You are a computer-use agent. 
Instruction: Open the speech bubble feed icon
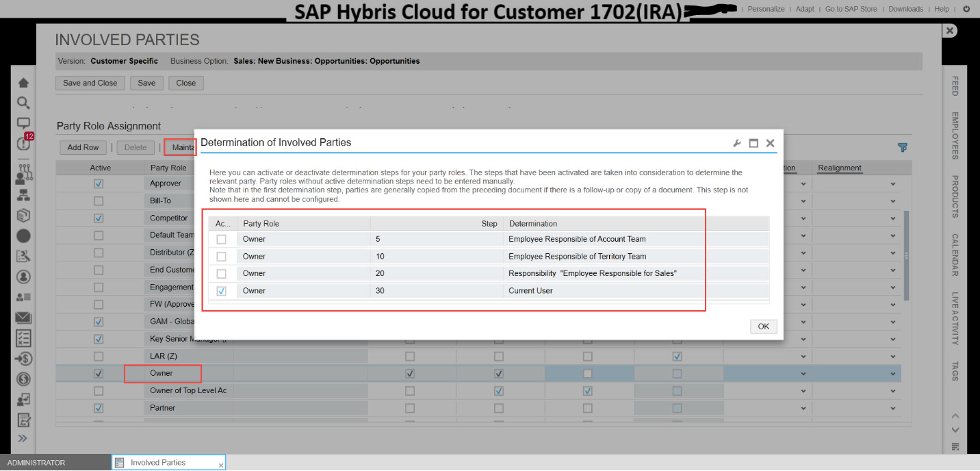point(23,123)
